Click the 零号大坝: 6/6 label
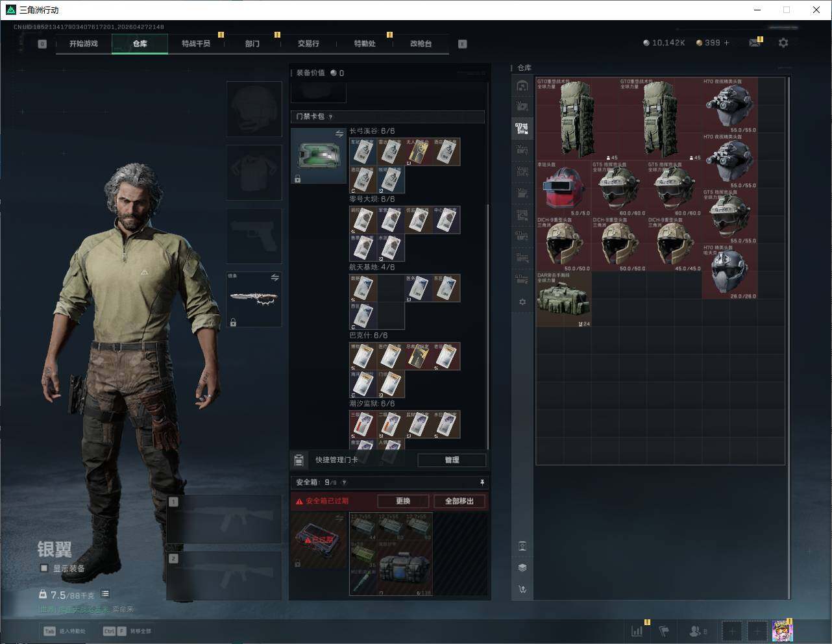The image size is (832, 644). [x=372, y=199]
